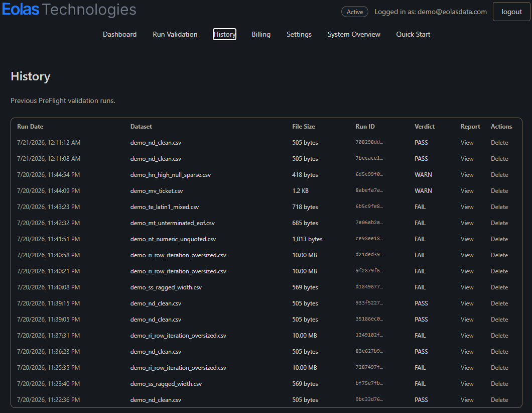This screenshot has width=532, height=413.
Task: Click the 1,013 bytes file size cell
Action: pos(307,239)
